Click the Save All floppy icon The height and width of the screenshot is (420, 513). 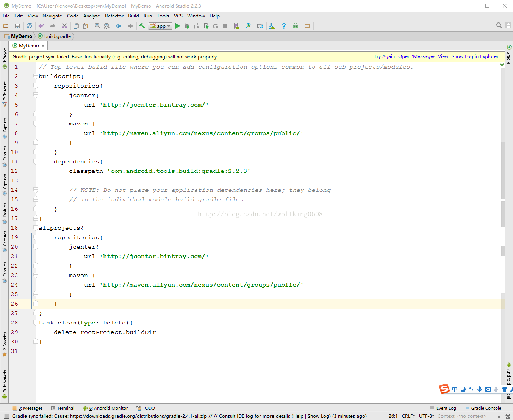click(x=17, y=26)
